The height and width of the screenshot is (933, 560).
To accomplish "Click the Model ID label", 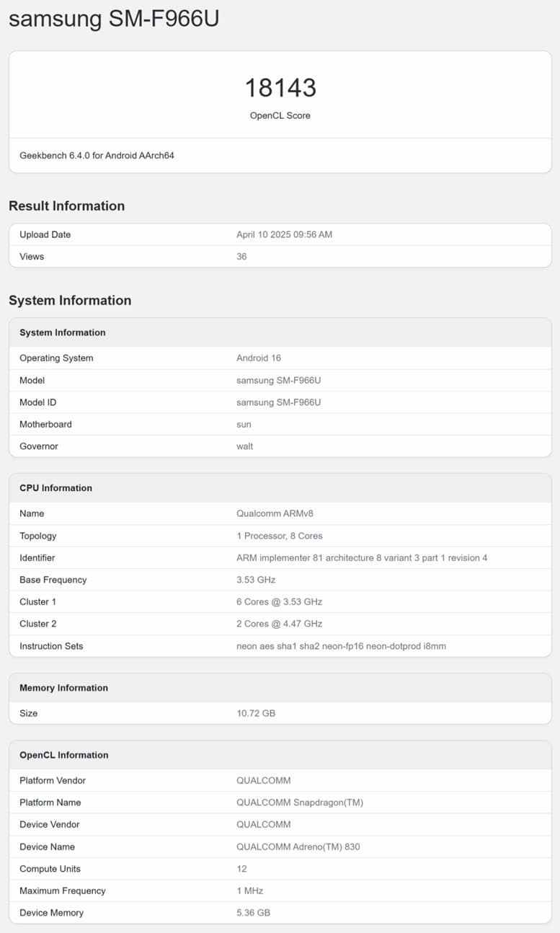I will coord(37,402).
